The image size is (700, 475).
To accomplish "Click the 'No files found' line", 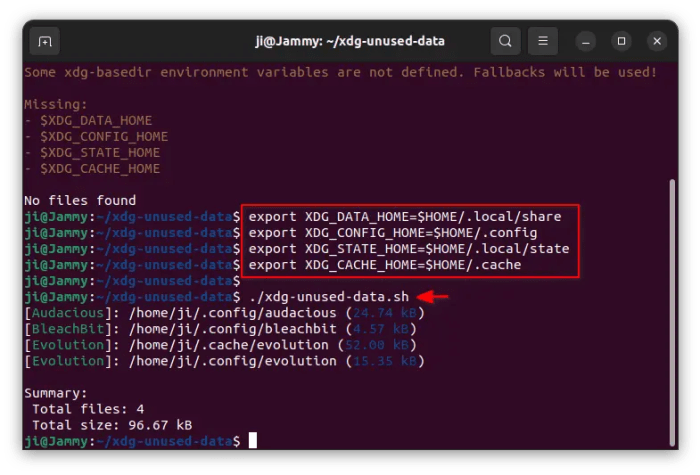I will click(80, 200).
